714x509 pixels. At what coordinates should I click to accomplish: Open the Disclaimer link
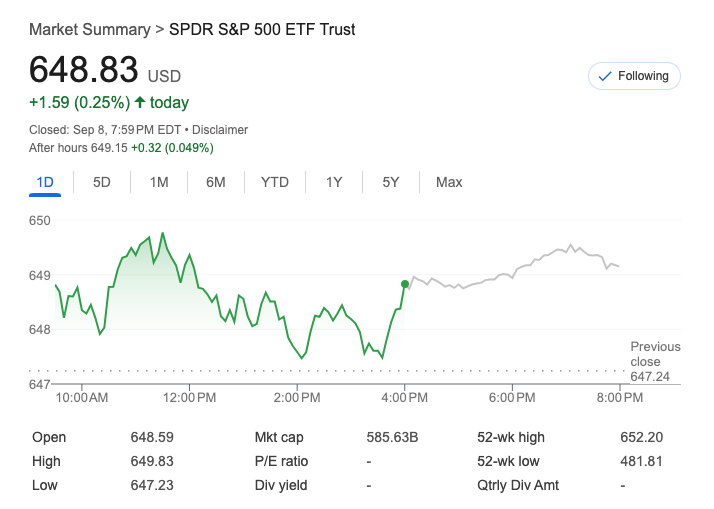pos(220,130)
